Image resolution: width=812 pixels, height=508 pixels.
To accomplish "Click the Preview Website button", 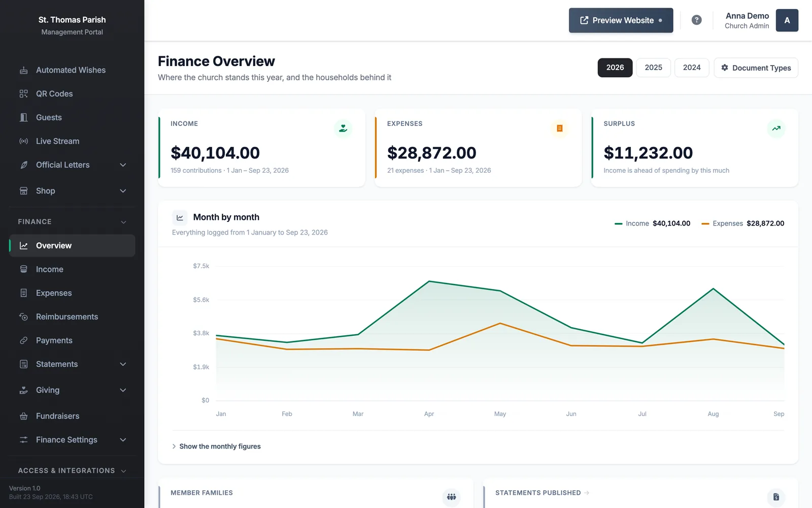I will point(621,20).
